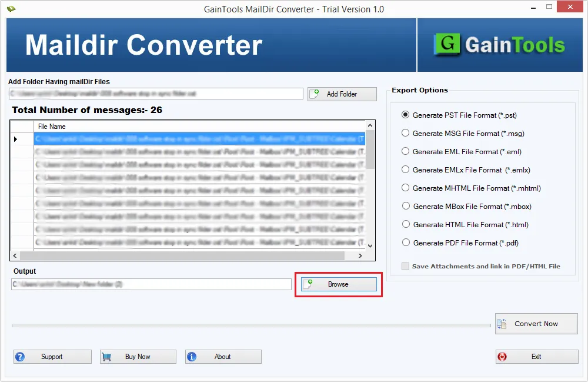
Task: Click the row selector arrow marker
Action: click(x=16, y=139)
